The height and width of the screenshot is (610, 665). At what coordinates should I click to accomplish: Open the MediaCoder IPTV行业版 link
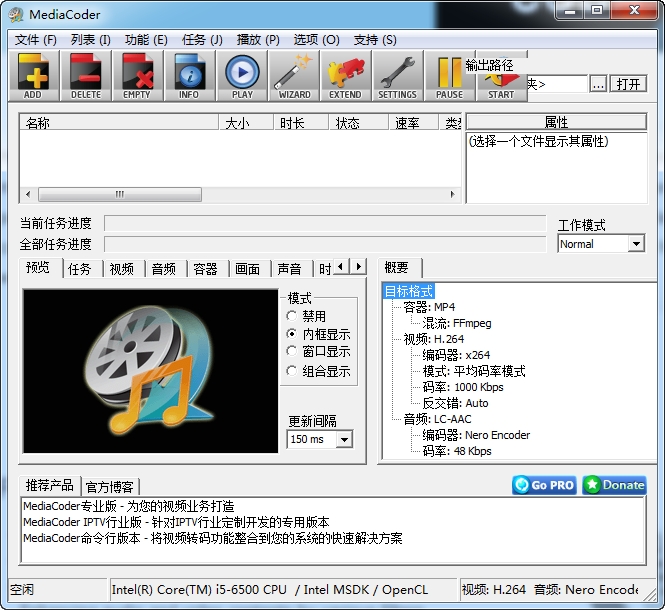point(176,522)
